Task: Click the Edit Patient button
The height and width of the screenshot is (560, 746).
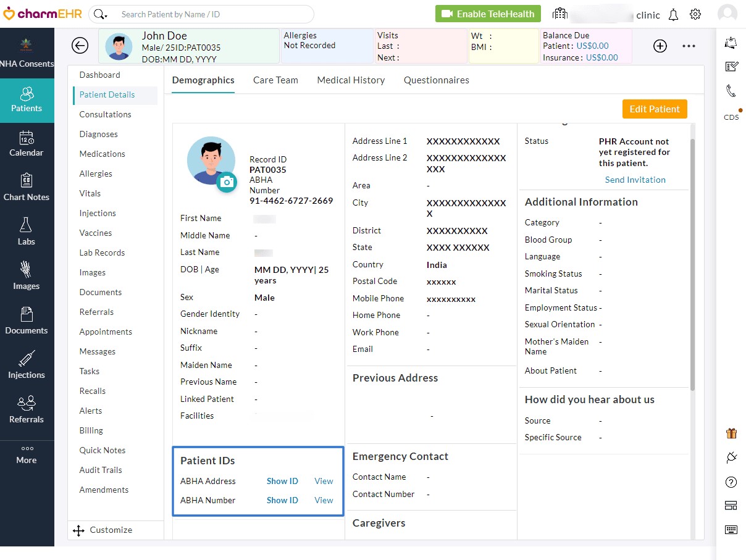Action: (654, 109)
